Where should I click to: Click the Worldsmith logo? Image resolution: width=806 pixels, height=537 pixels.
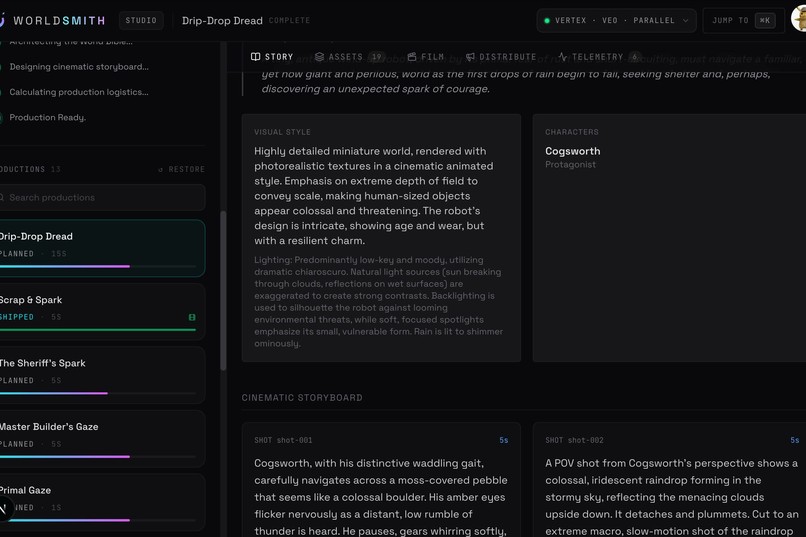tap(52, 21)
